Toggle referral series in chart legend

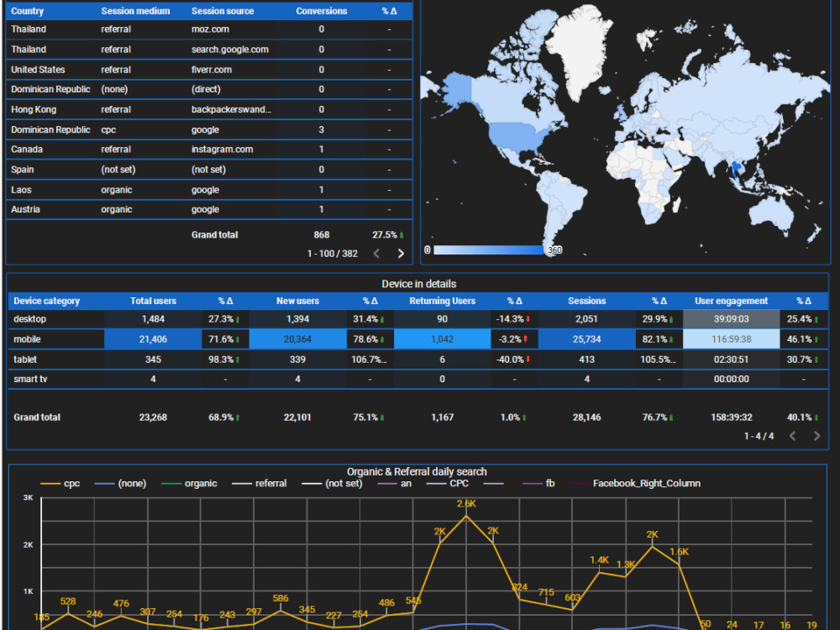260,484
